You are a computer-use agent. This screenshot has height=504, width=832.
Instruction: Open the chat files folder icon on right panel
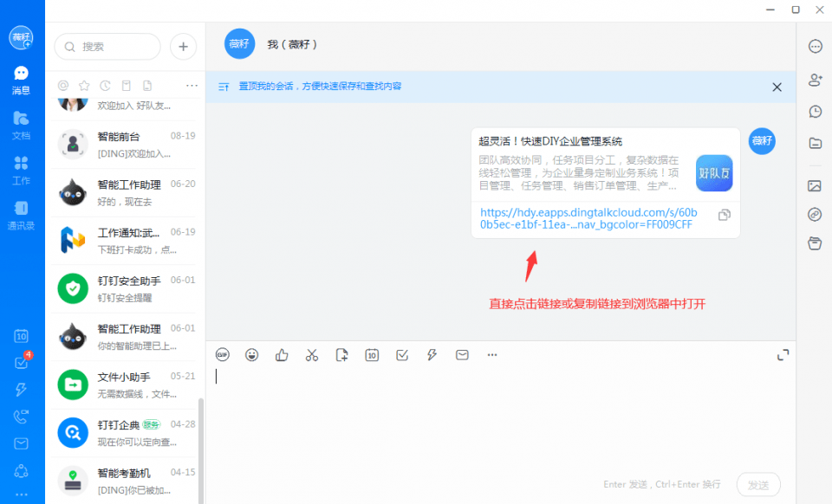point(815,143)
